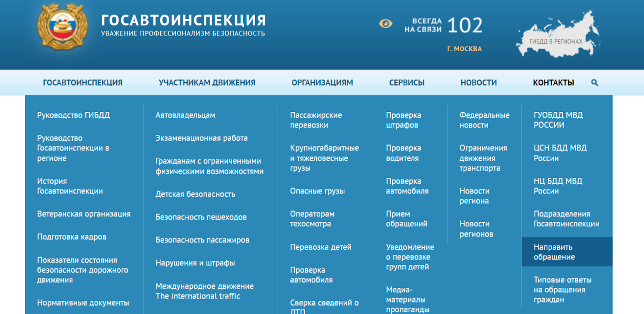This screenshot has height=314, width=644.
Task: Click the 102 hotline number
Action: 465,26
